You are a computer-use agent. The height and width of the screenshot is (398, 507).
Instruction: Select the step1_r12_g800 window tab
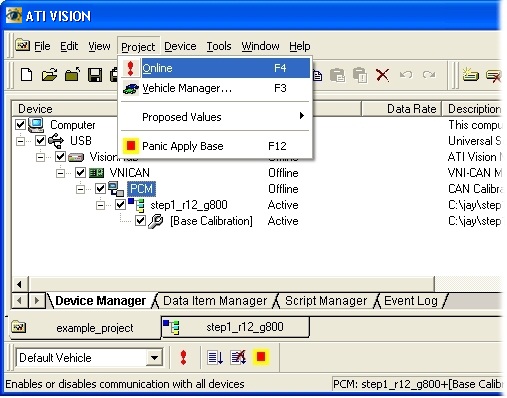235,327
